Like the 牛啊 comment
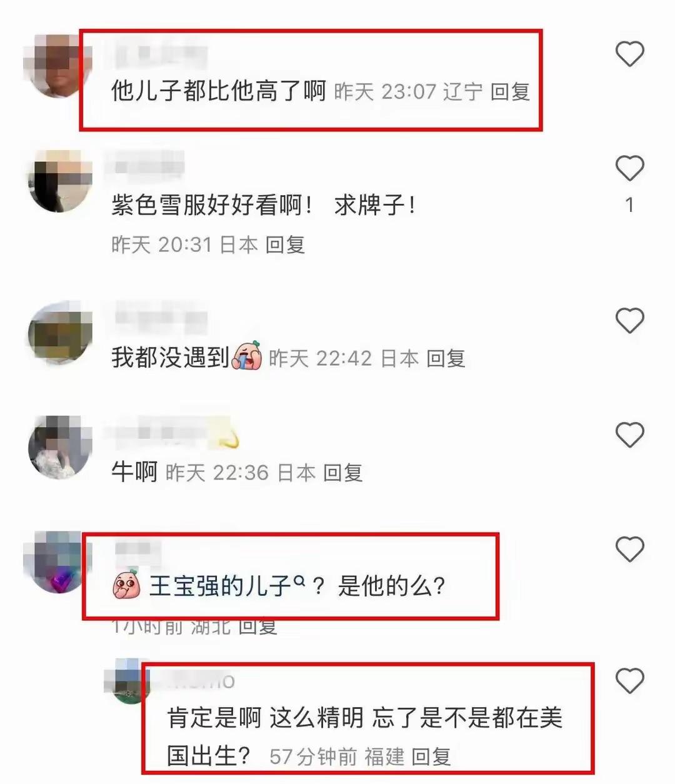The image size is (675, 784). tap(629, 435)
